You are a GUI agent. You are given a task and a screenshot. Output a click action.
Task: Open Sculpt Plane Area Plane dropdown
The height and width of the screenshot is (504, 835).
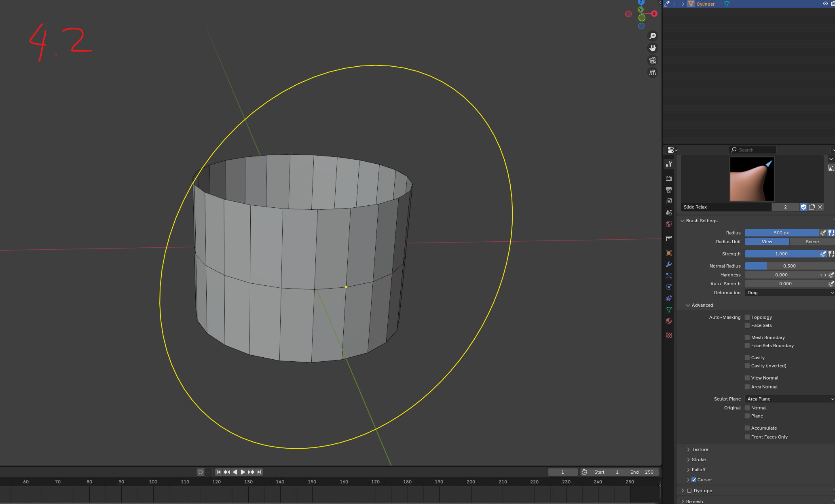click(789, 399)
